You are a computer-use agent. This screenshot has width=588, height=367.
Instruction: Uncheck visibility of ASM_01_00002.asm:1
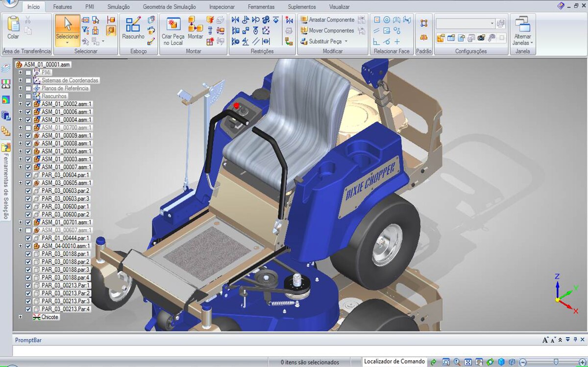click(x=28, y=104)
